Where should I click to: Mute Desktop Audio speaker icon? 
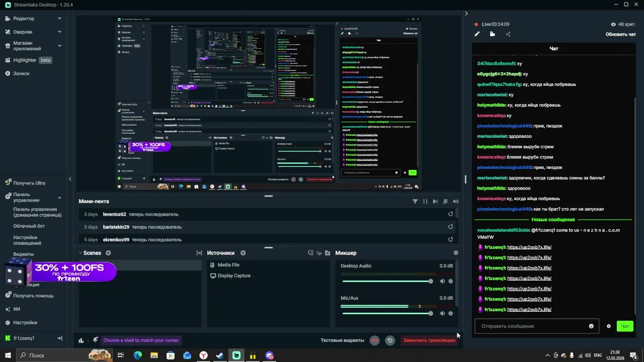(x=442, y=282)
